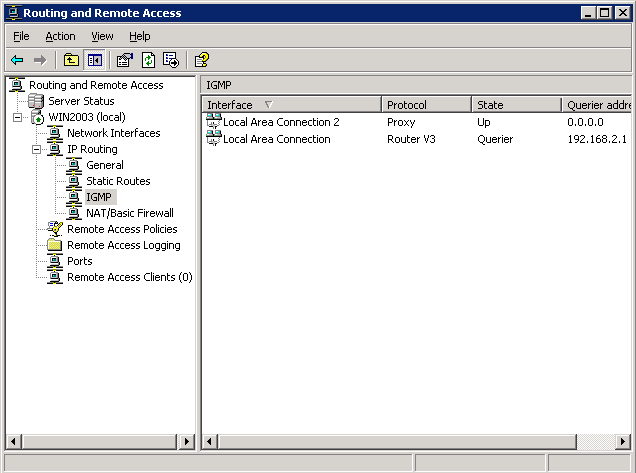Click the Help toolbar icon
636x473 pixels.
coord(201,60)
